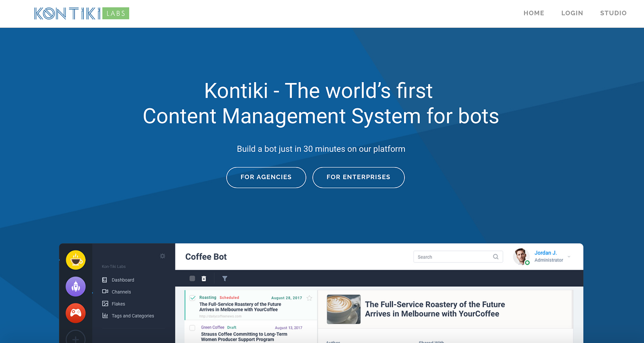Image resolution: width=644 pixels, height=343 pixels.
Task: Toggle the select-all checkbox in the toolbar
Action: (192, 279)
